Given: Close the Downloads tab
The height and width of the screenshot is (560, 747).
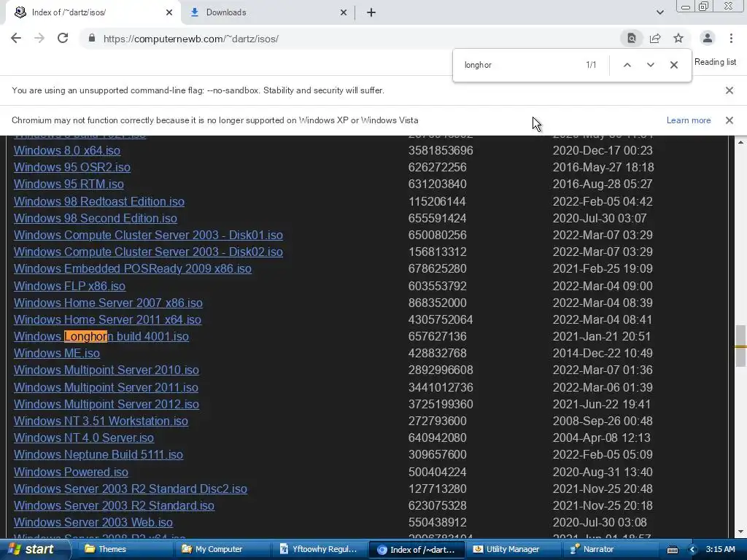Looking at the screenshot, I should click(344, 12).
